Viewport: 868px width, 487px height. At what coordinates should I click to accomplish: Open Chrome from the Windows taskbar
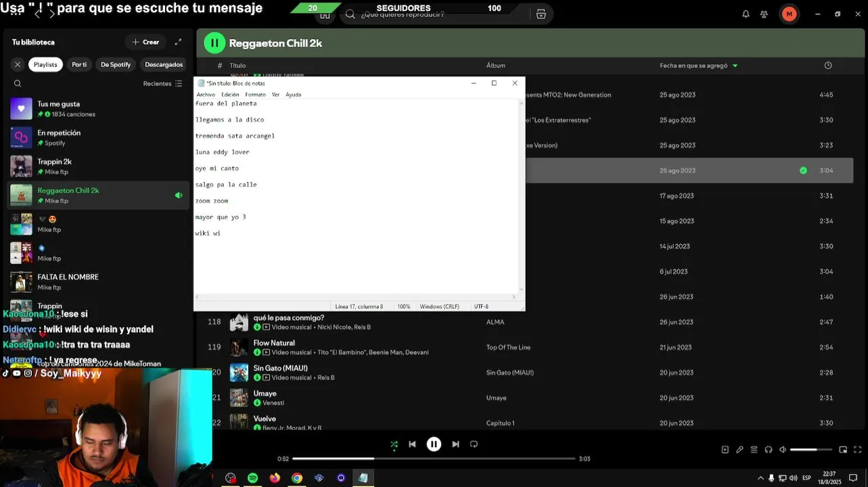point(296,478)
